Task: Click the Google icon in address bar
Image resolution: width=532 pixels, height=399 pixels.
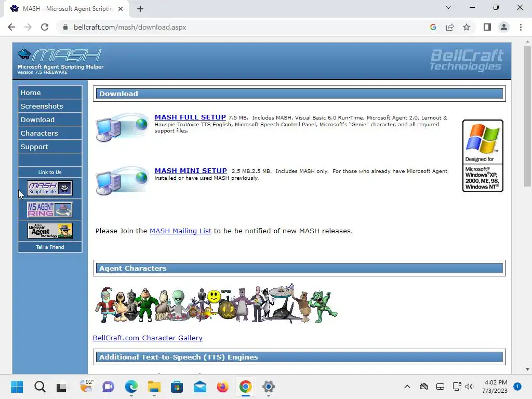Action: [433, 27]
